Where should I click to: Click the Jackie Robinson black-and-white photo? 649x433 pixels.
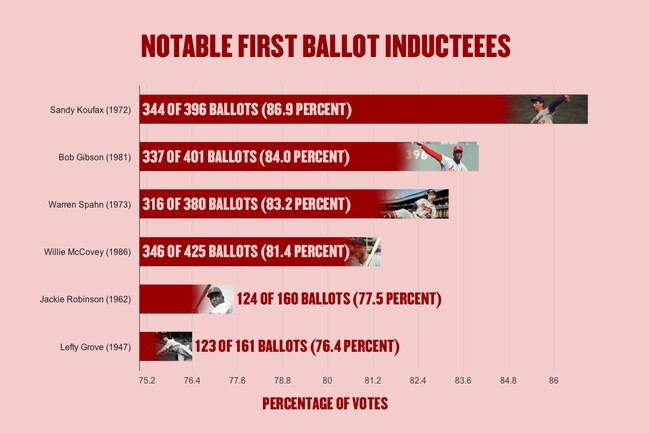tap(214, 299)
